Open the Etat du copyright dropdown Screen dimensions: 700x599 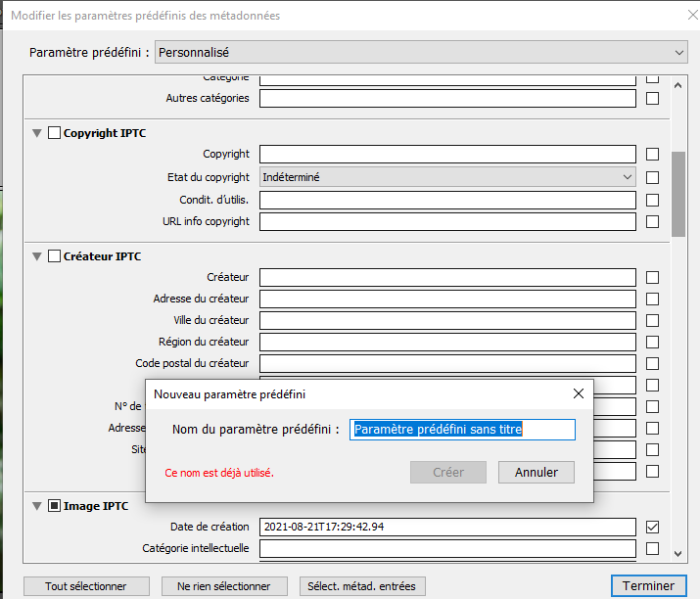447,177
